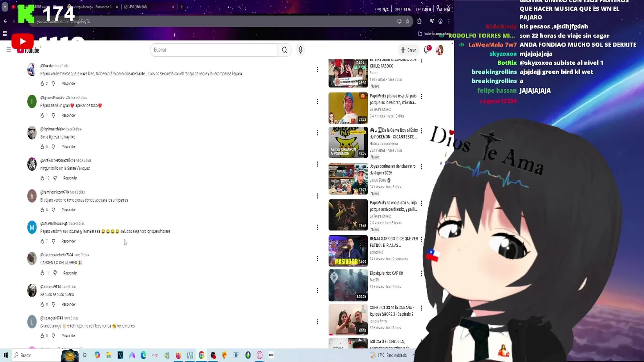
Task: Open options for @luzaguai5743's comment
Action: point(317,321)
